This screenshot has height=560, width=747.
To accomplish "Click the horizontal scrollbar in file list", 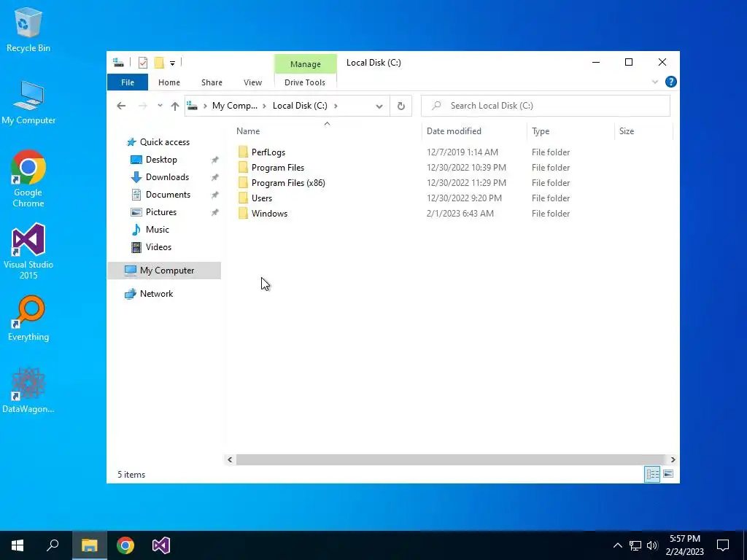I will coord(451,459).
